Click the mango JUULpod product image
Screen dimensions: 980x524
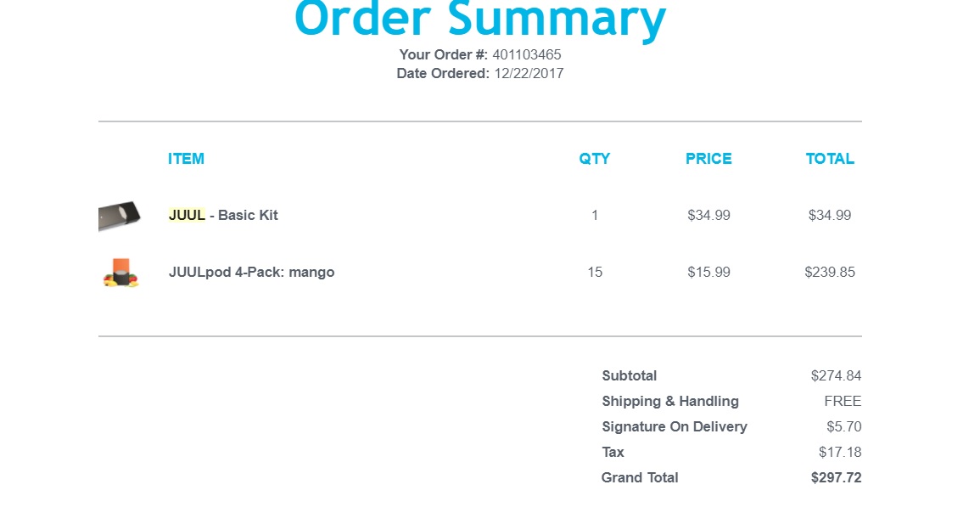coord(120,272)
